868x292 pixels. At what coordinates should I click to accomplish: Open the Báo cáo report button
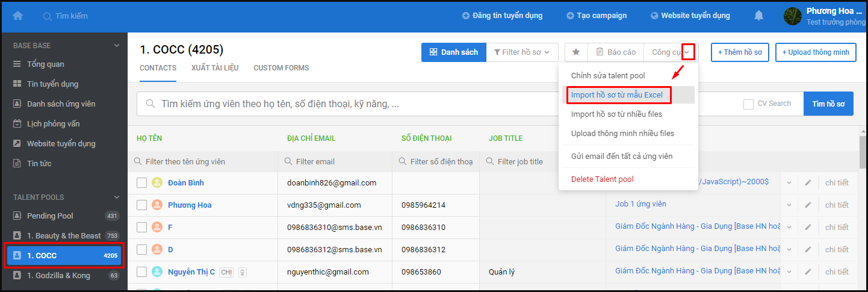pyautogui.click(x=616, y=52)
